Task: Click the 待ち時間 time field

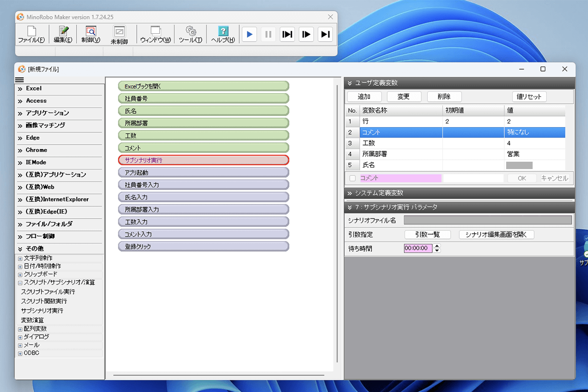Action: 418,248
